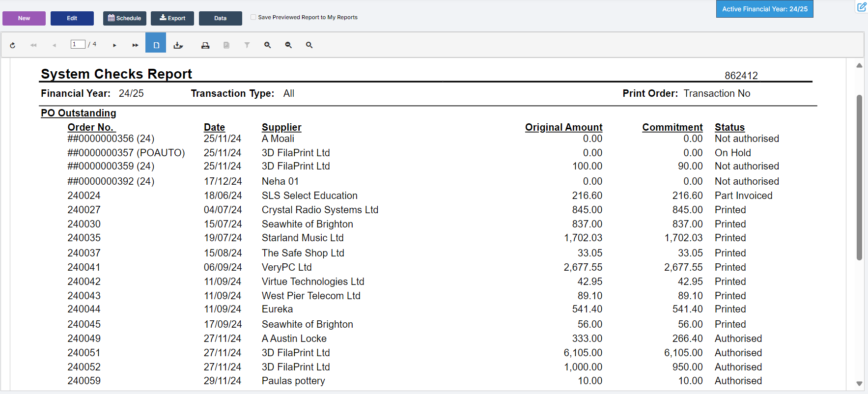Print the System Checks Report

205,45
